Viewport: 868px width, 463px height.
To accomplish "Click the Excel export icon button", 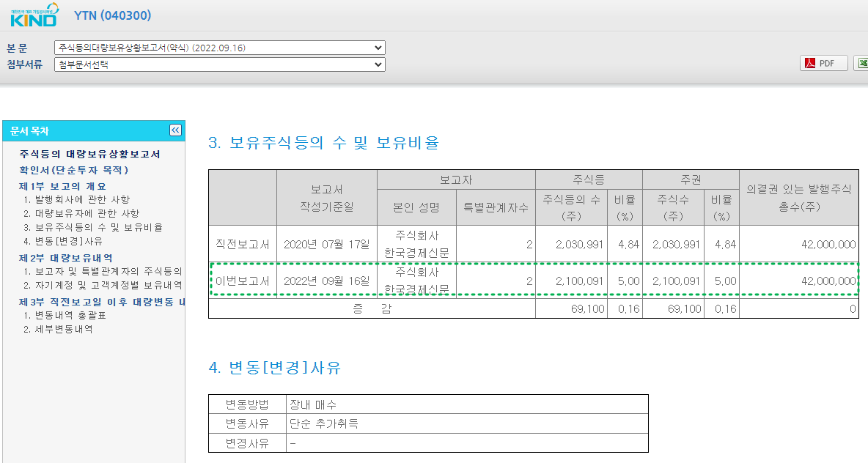I will [x=861, y=63].
